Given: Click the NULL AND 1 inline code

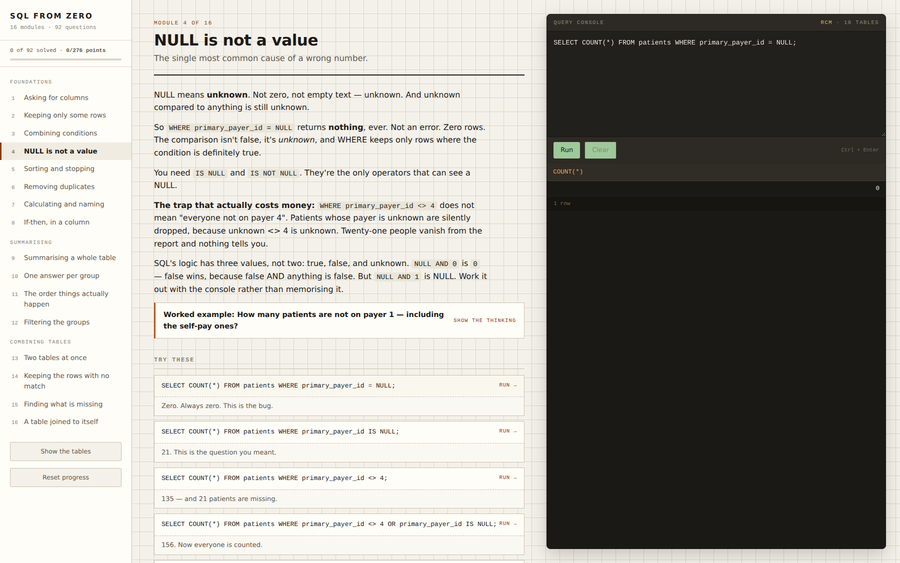Looking at the screenshot, I should tap(397, 277).
